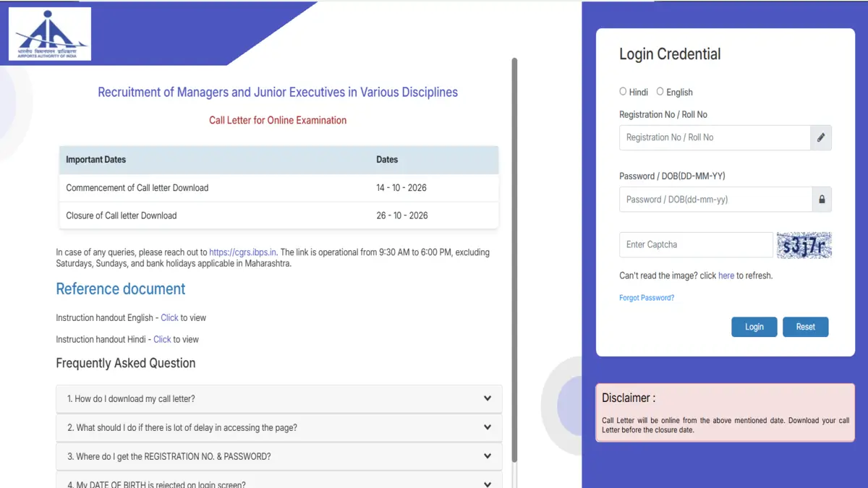
Task: Click the 'Recruitment of Managers and Junior Executives' title
Action: pos(278,93)
